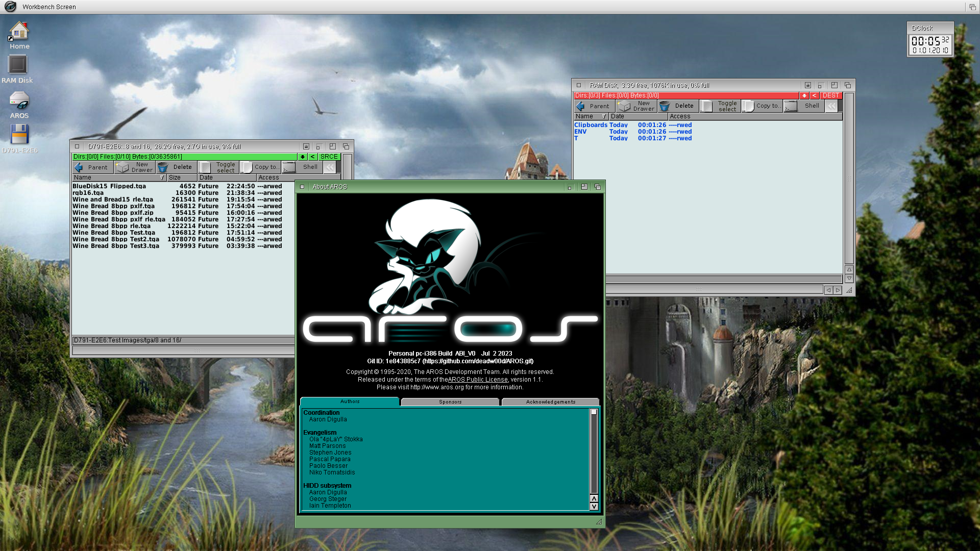The image size is (980, 551).
Task: Click scroll-up arrow in authors list
Action: coord(594,498)
